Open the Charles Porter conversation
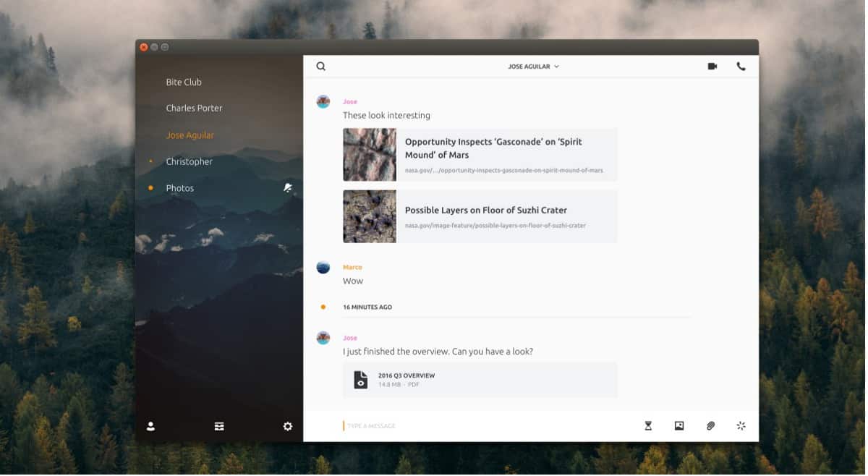Image resolution: width=868 pixels, height=476 pixels. pos(194,109)
